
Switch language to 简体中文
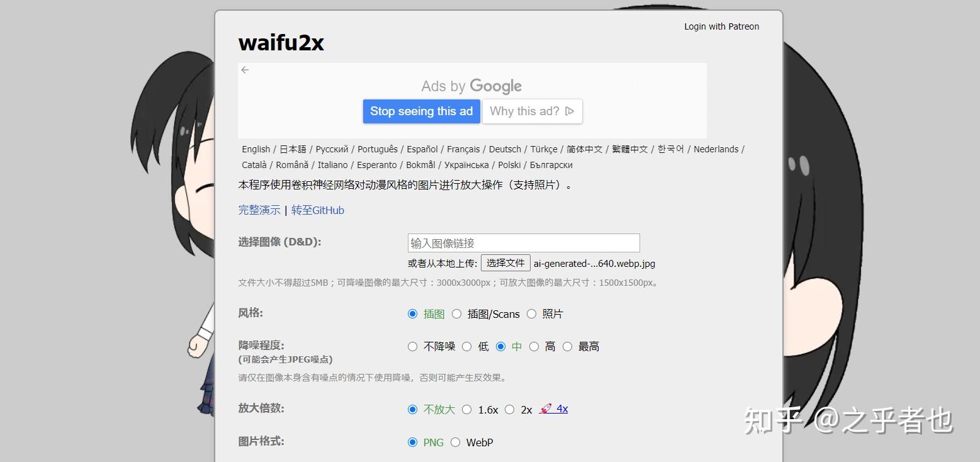(x=585, y=149)
